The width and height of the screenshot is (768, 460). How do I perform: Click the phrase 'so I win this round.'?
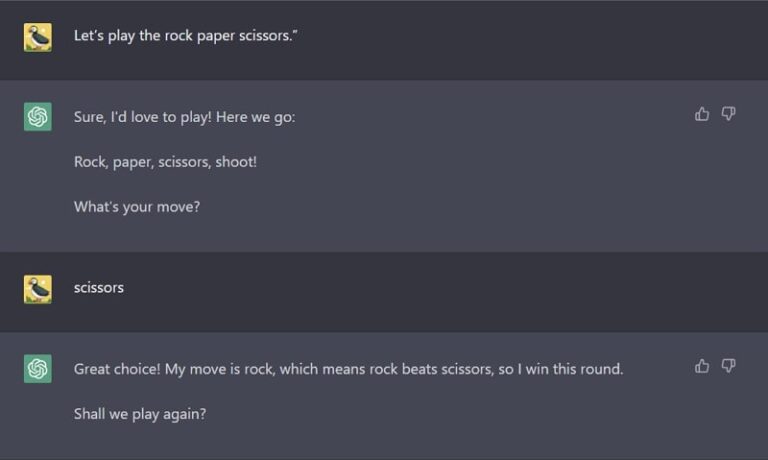[x=563, y=369]
